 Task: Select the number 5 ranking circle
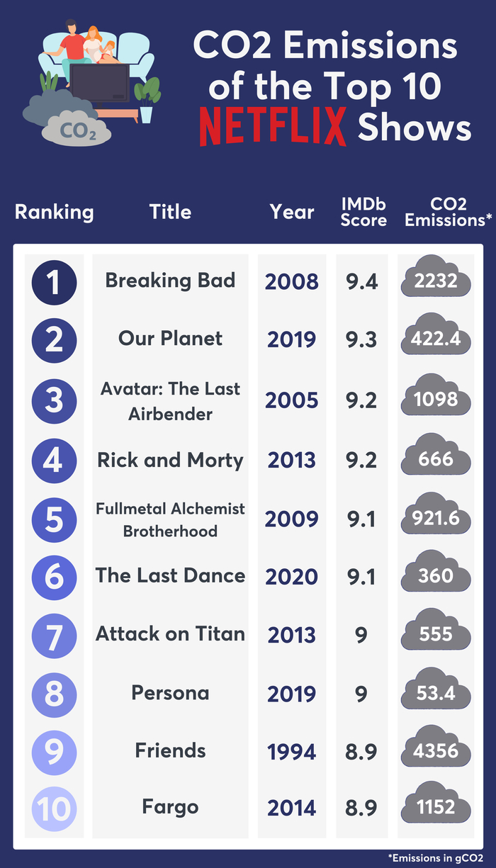[55, 519]
